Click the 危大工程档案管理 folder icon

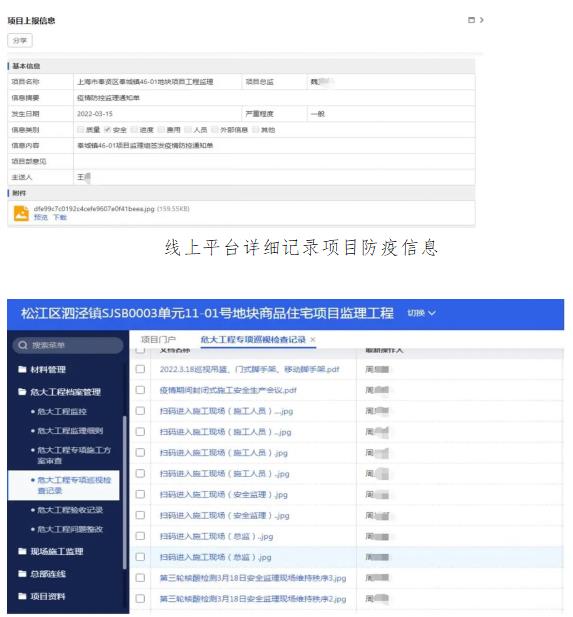[22, 392]
